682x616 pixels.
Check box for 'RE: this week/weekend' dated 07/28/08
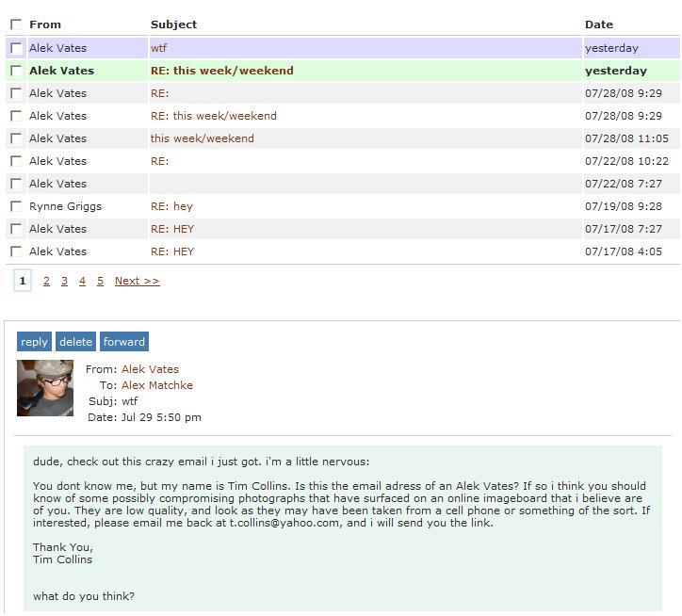16,116
